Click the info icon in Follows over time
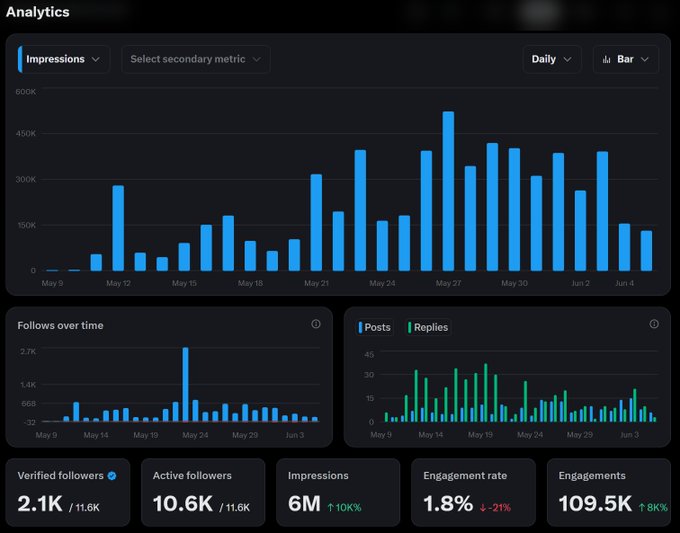Image resolution: width=680 pixels, height=533 pixels. coord(316,324)
